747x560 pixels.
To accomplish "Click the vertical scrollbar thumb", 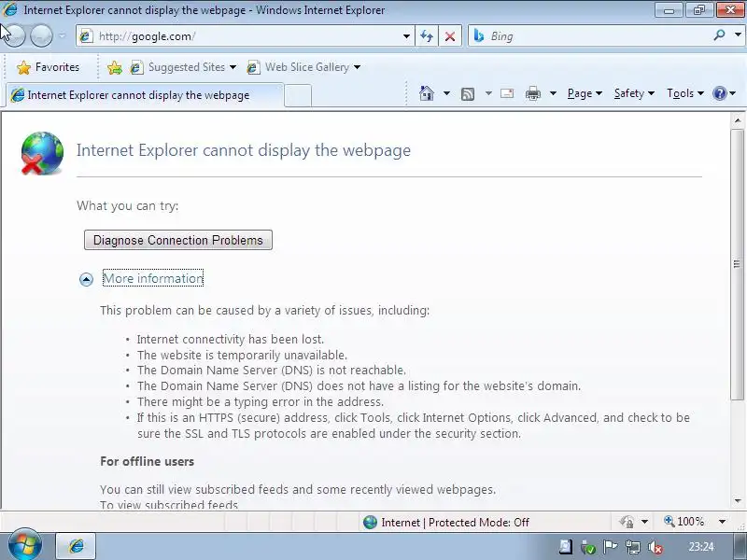I will tap(738, 264).
